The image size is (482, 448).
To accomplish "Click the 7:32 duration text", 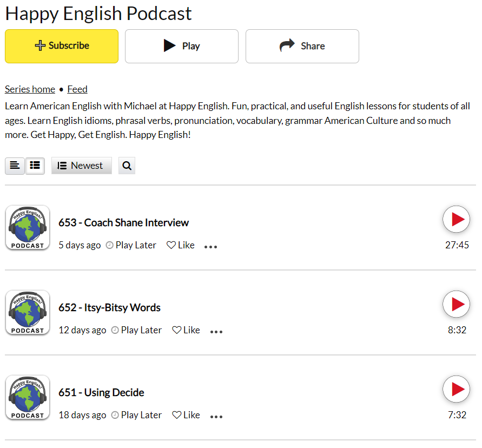I will click(457, 415).
